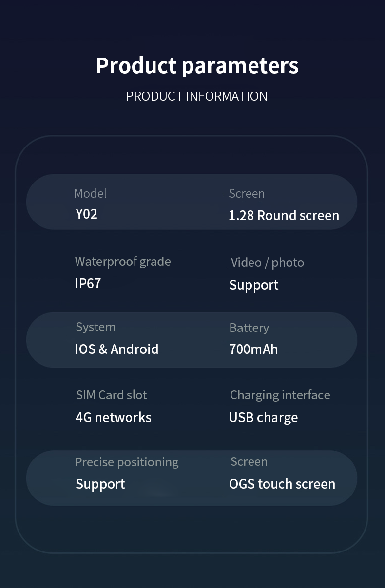Viewport: 385px width, 588px height.
Task: Click the Model label
Action: point(90,193)
